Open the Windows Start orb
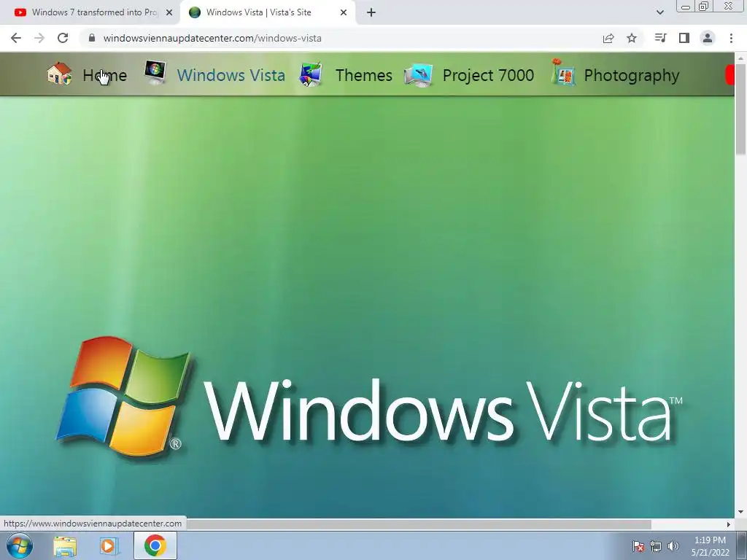This screenshot has height=560, width=747. [x=20, y=545]
